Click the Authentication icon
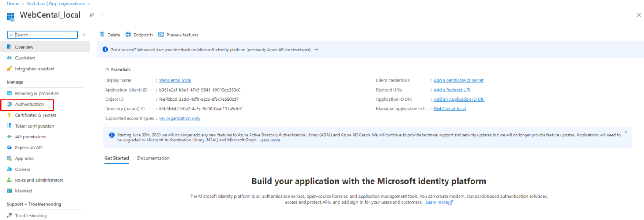This screenshot has height=220, width=644. coord(9,104)
